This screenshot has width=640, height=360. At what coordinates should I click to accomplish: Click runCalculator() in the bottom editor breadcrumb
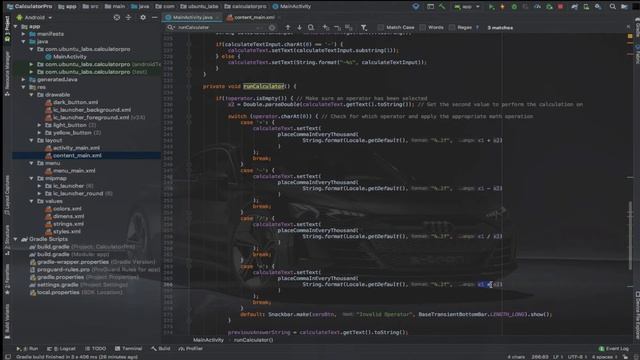(x=253, y=340)
